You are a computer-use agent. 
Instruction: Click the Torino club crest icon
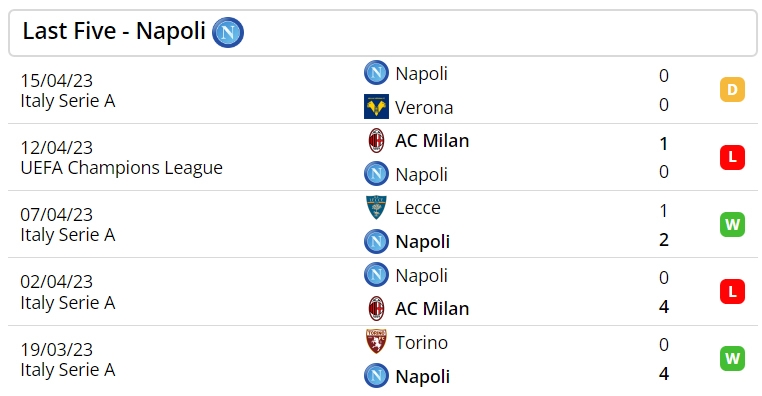click(x=376, y=342)
